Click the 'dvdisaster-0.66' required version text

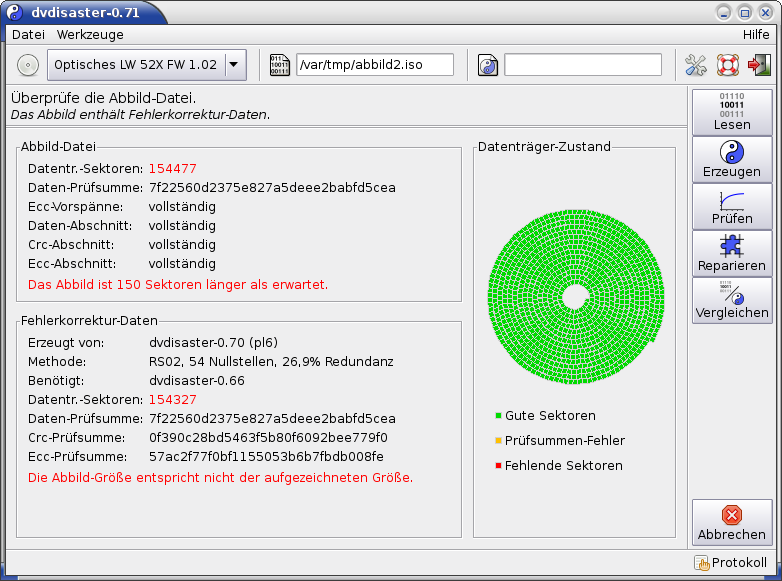(x=197, y=381)
